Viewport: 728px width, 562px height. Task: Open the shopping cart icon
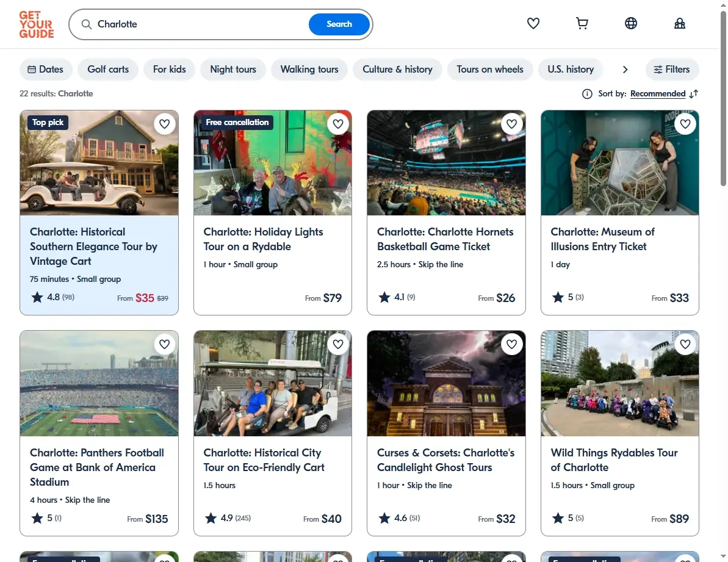coord(582,23)
